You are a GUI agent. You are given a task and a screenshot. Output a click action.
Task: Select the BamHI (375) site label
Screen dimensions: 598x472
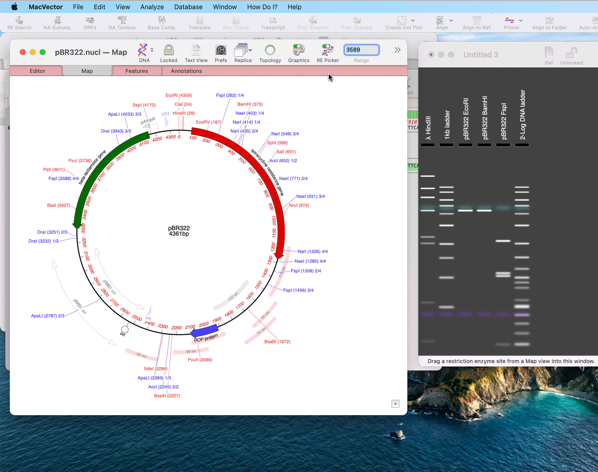pos(250,104)
